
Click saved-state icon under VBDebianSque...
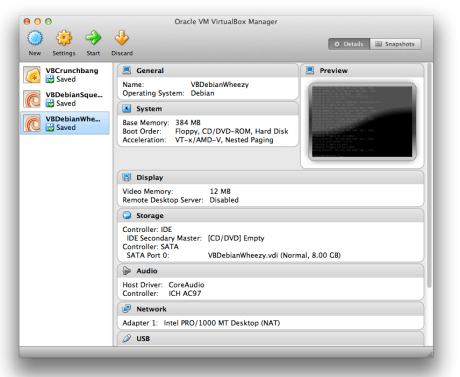click(x=50, y=103)
